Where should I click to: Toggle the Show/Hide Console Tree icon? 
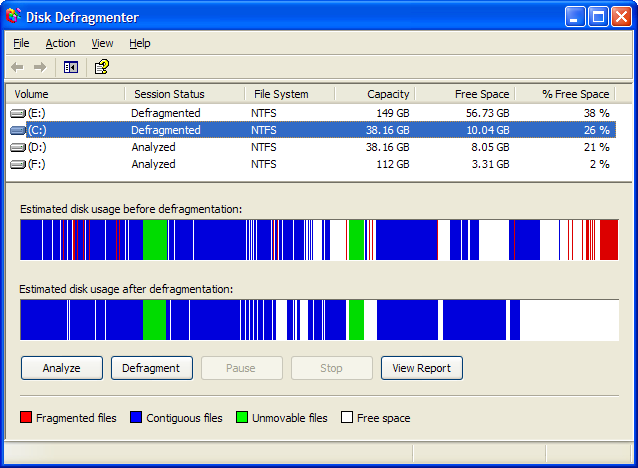pos(71,67)
